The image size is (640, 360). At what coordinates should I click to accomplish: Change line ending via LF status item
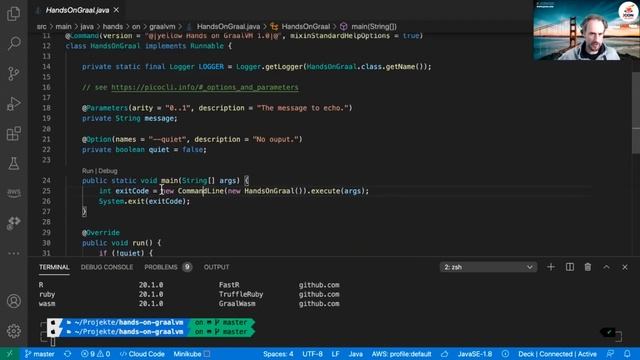[336, 354]
